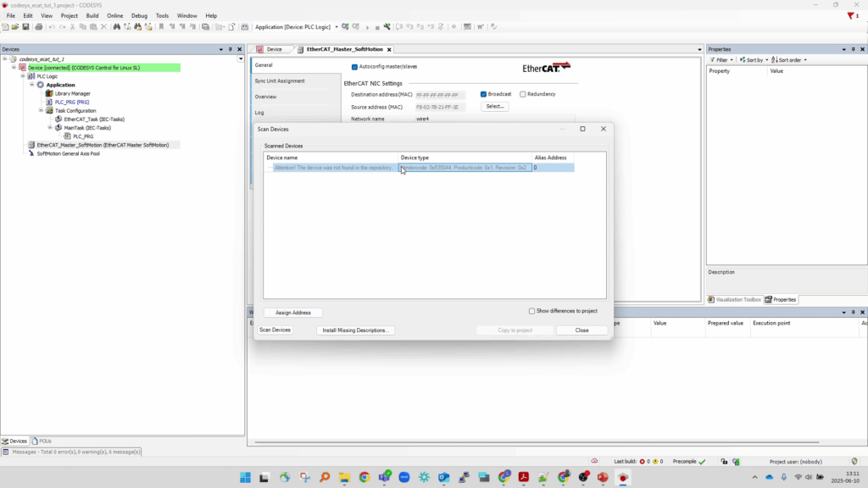Image resolution: width=868 pixels, height=488 pixels.
Task: Pin the Properties panel with the pin icon
Action: (x=853, y=49)
